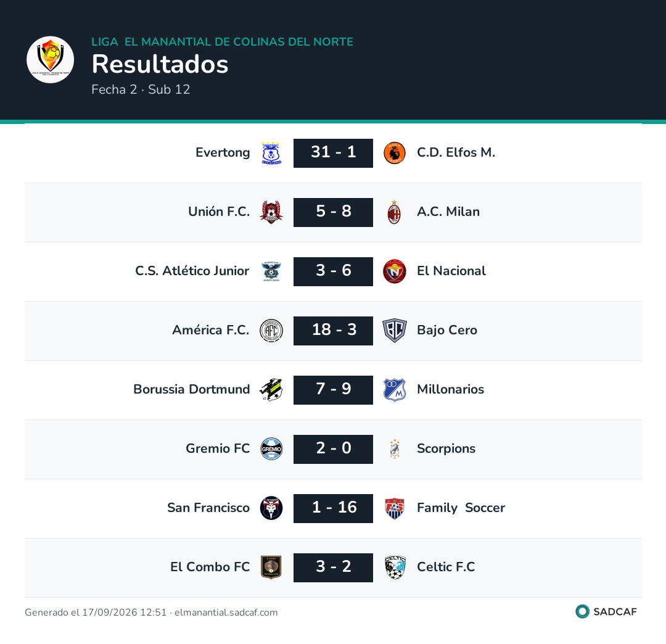Select the América F.C. circular crest

click(271, 331)
